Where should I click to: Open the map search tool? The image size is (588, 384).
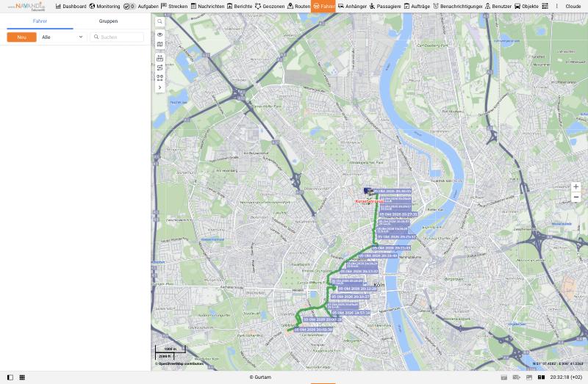[159, 22]
